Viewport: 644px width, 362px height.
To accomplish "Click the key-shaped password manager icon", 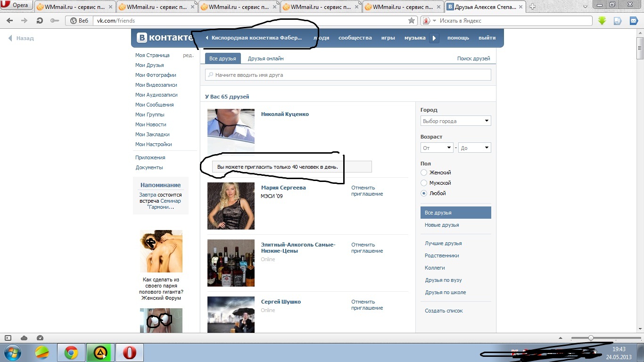I will (x=54, y=21).
